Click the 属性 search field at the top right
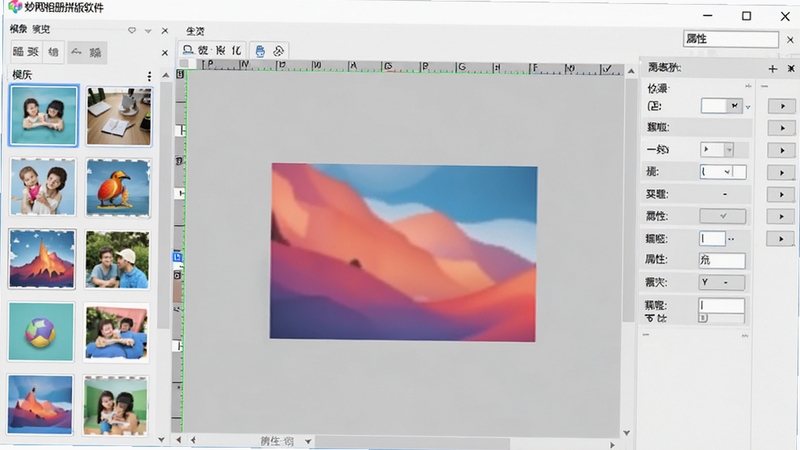 [x=731, y=39]
